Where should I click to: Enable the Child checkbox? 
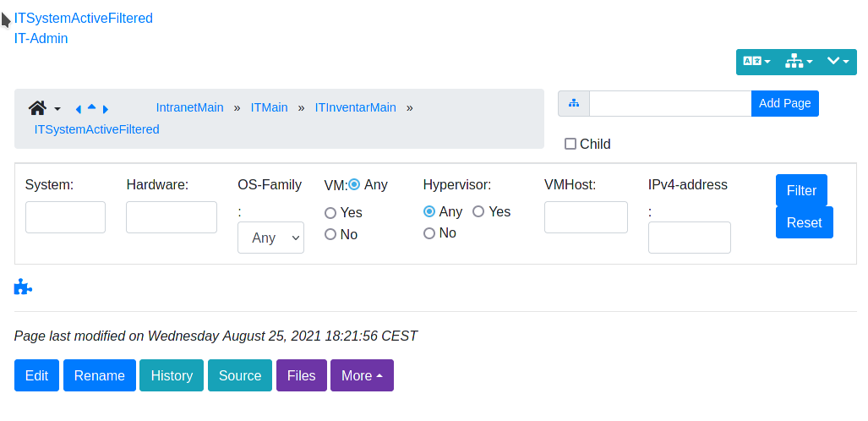570,144
